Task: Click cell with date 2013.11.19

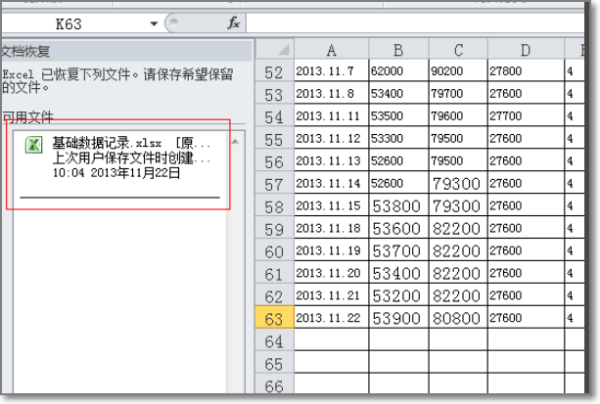Action: [x=331, y=250]
